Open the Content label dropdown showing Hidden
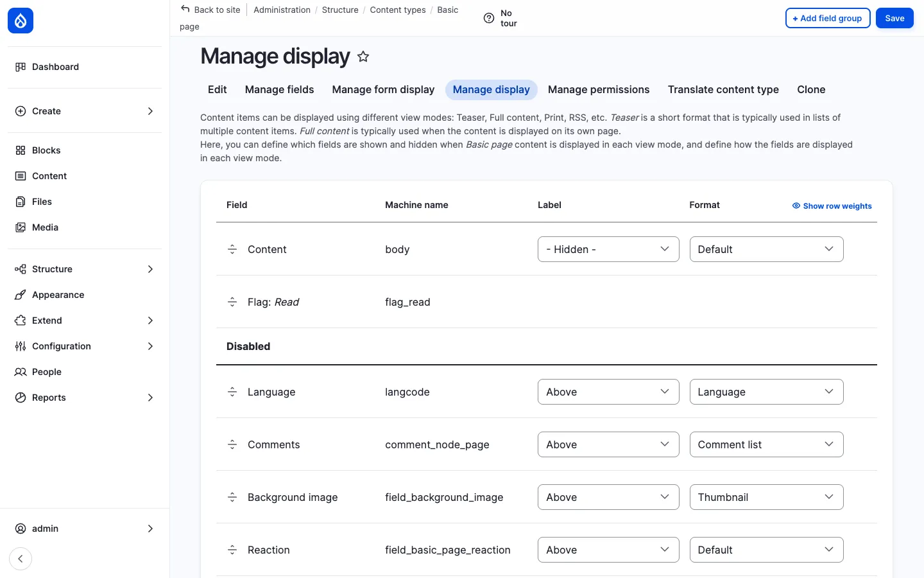Screen dimensions: 924x578 [608, 249]
